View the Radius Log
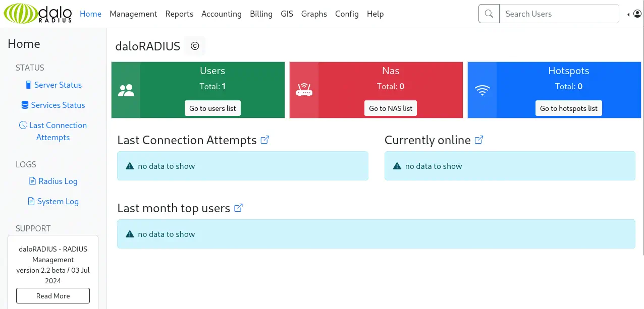This screenshot has height=309, width=644. coord(58,181)
